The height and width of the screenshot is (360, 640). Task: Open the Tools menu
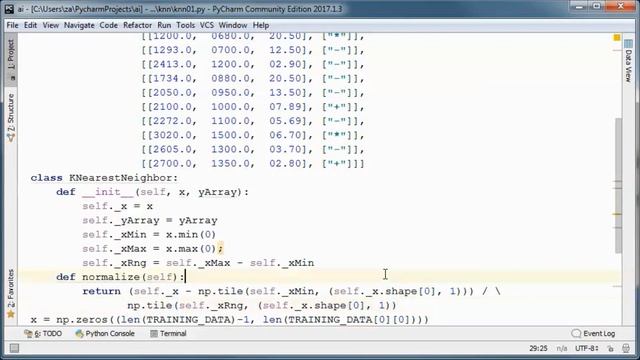[x=186, y=25]
